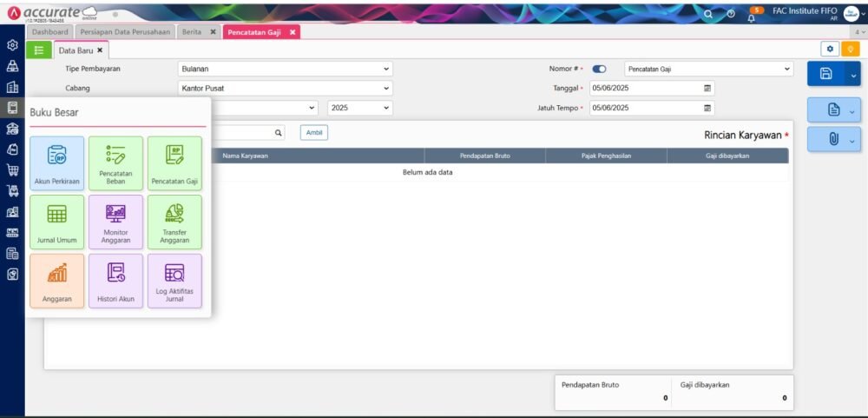Screen dimensions: 868x418
Task: Open Histori Akun module
Action: click(x=115, y=280)
